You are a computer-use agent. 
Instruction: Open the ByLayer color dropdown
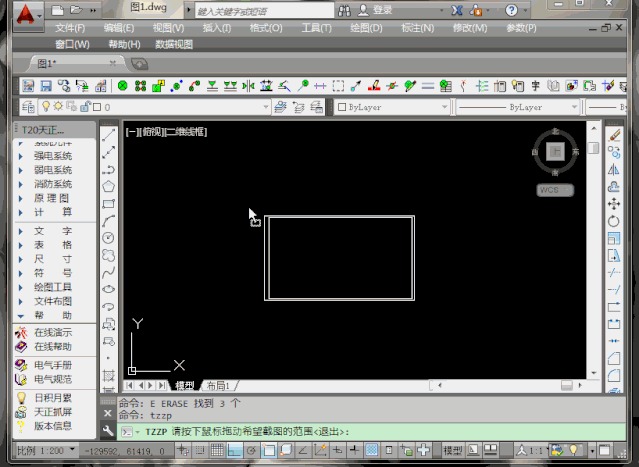point(445,107)
